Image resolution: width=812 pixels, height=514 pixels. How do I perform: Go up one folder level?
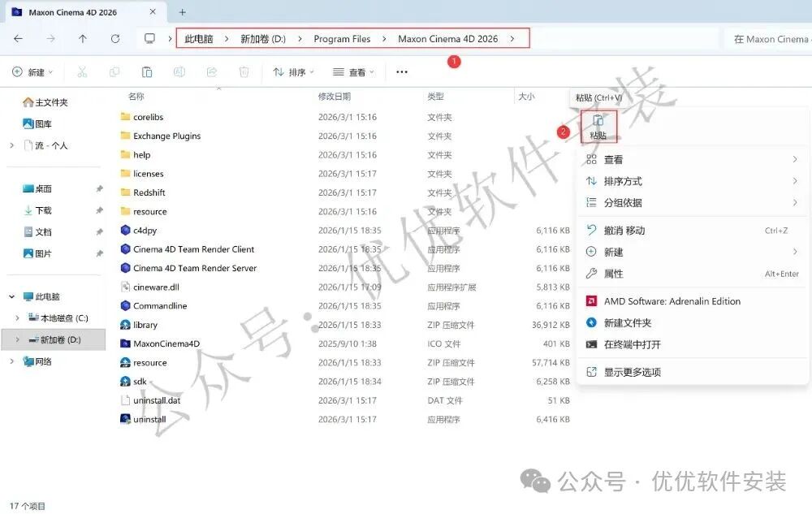(x=82, y=39)
